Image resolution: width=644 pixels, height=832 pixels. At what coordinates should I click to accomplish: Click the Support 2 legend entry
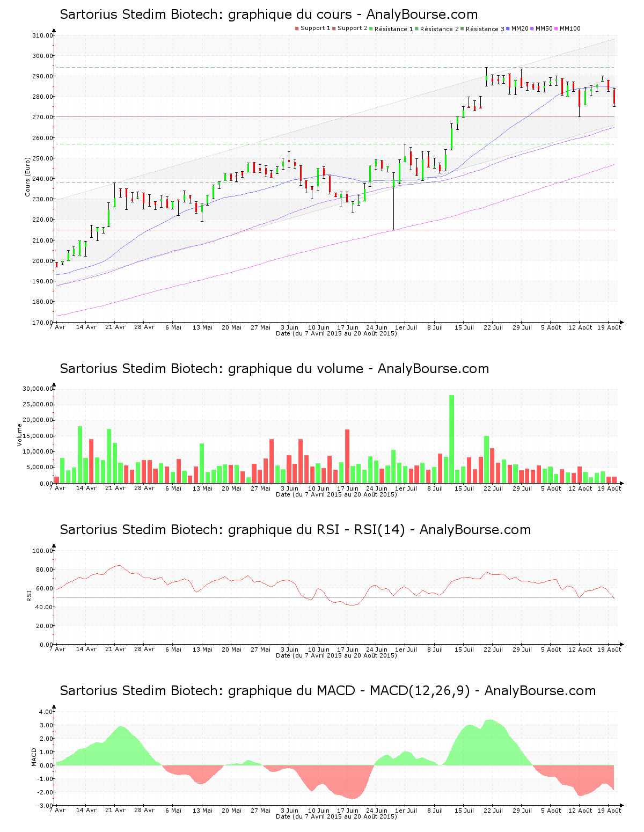click(350, 28)
